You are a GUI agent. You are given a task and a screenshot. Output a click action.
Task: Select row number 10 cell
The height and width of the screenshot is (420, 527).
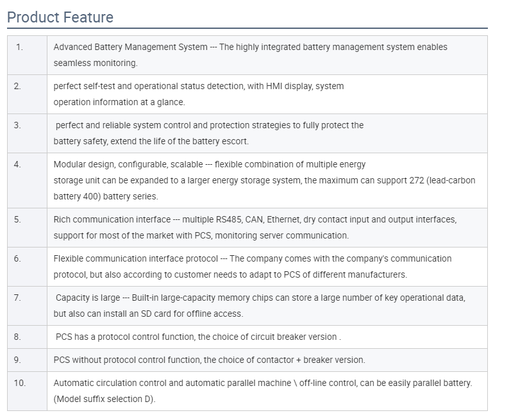tap(27, 391)
